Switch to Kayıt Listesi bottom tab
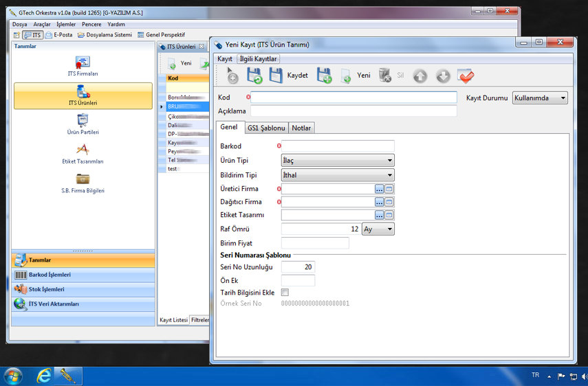 [x=173, y=320]
